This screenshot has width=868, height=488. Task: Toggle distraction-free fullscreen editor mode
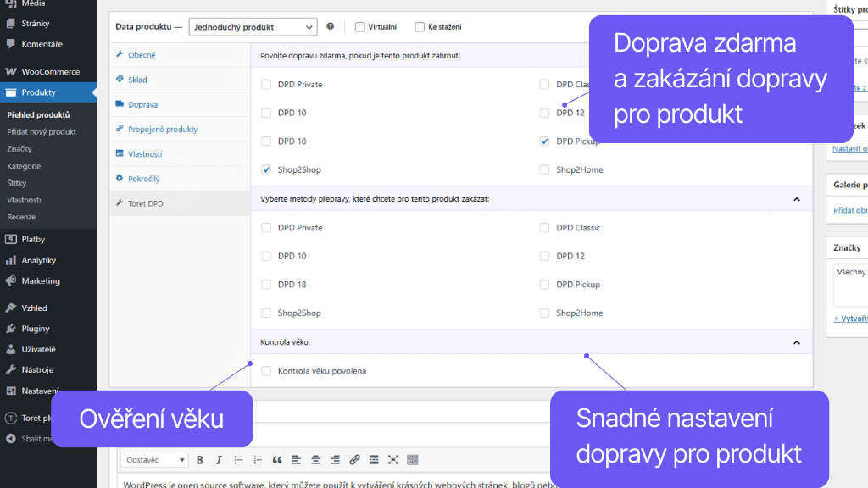(x=393, y=460)
